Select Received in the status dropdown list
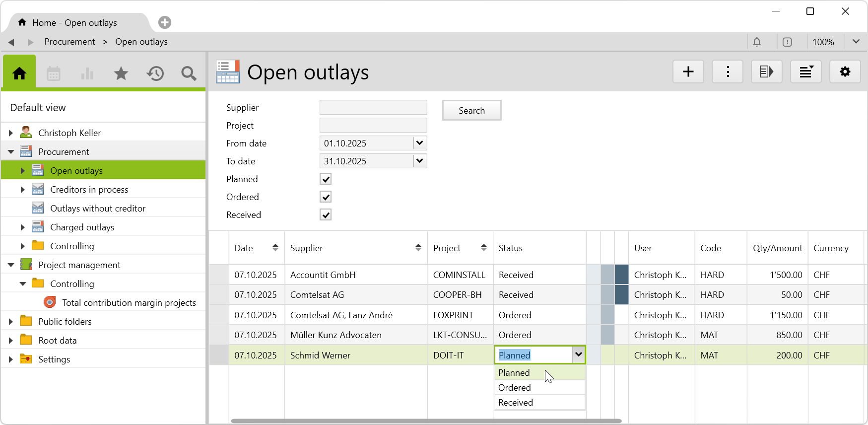Image resolution: width=868 pixels, height=425 pixels. 516,403
